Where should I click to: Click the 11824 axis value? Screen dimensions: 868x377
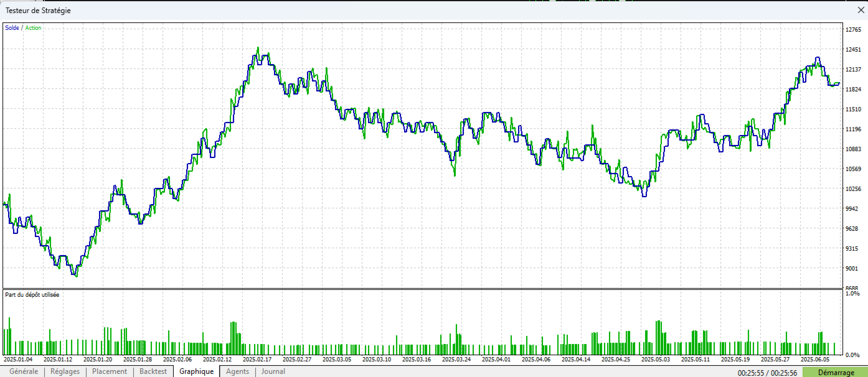[853, 89]
